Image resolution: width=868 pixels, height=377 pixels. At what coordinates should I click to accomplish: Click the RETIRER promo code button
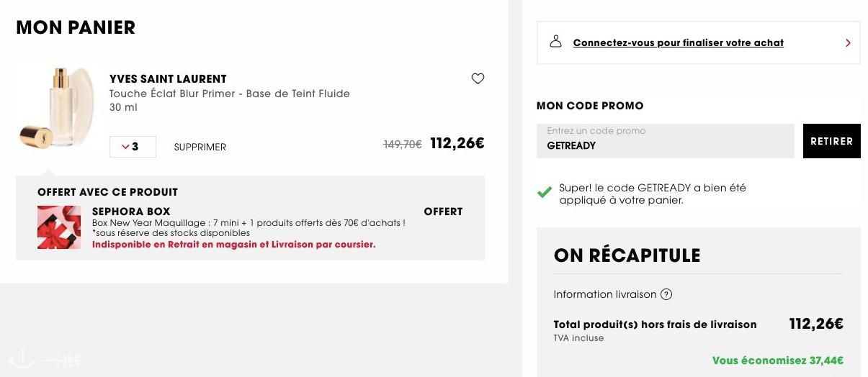pos(831,141)
